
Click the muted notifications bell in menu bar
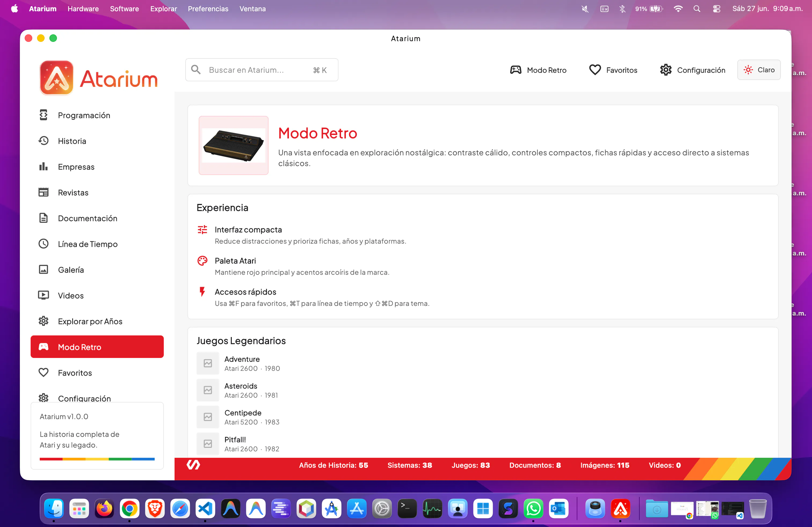585,9
